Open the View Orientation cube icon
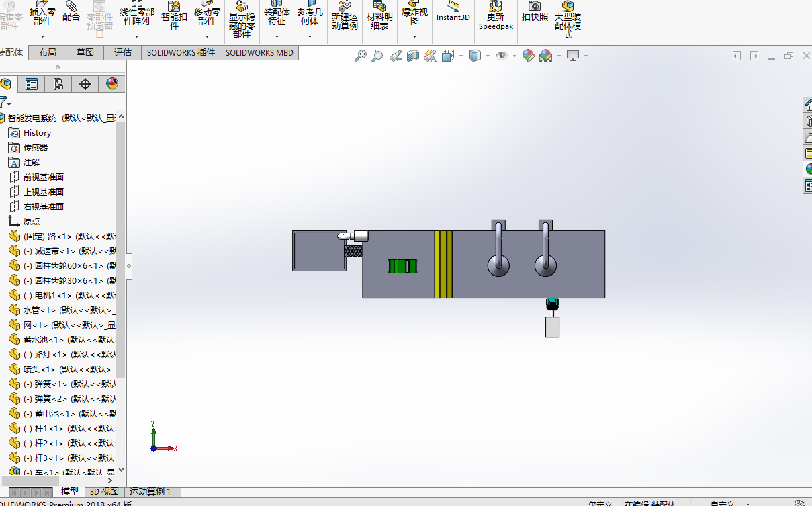Viewport: 812px width, 506px height. tap(448, 56)
